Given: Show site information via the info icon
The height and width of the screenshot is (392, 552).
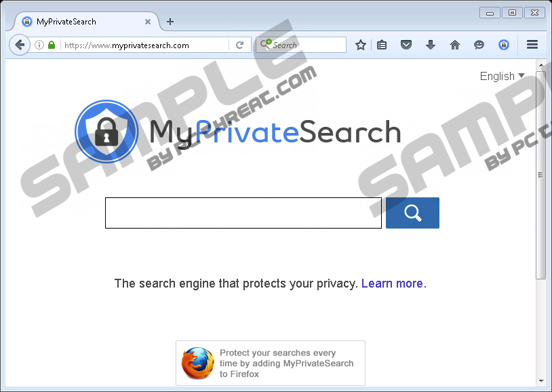Looking at the screenshot, I should coord(39,45).
